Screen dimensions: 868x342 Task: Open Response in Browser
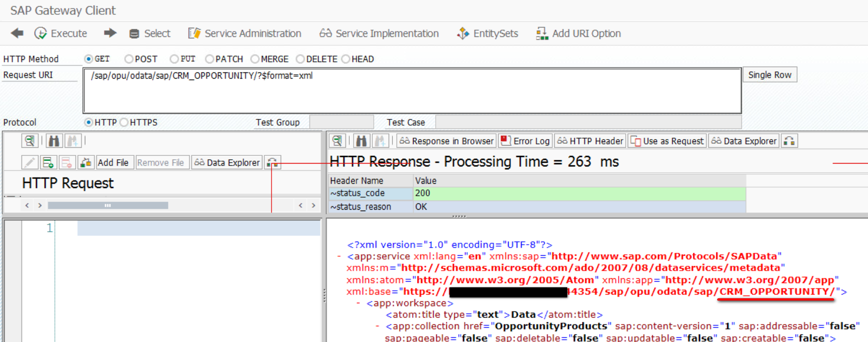447,141
